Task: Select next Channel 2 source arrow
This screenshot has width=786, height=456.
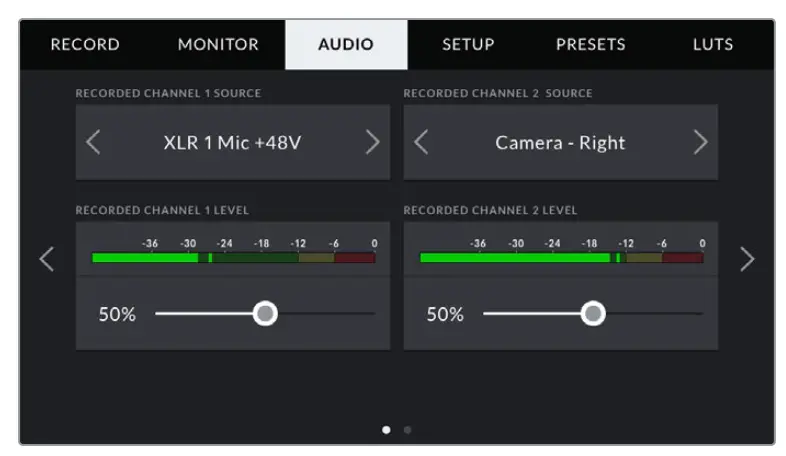Action: click(x=700, y=142)
